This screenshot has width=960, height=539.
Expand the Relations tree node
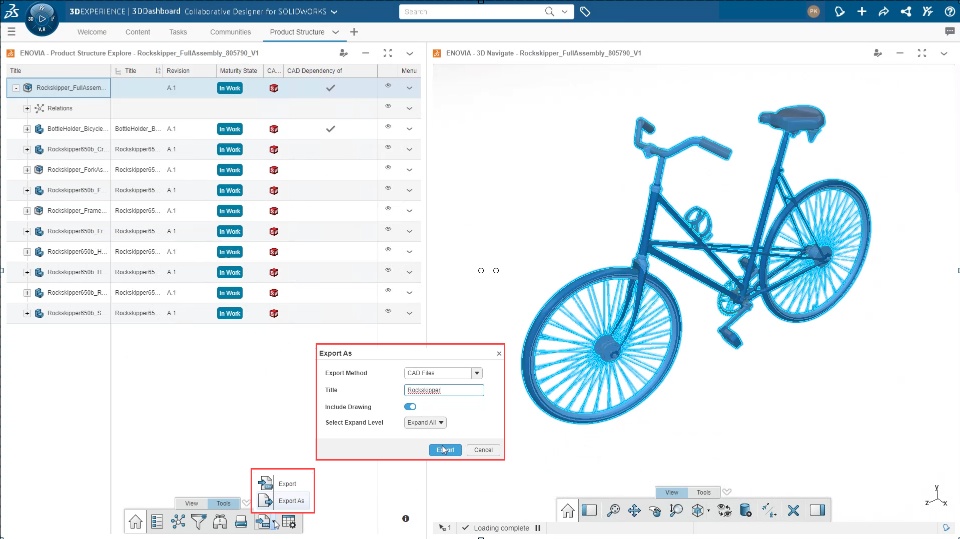[27, 108]
